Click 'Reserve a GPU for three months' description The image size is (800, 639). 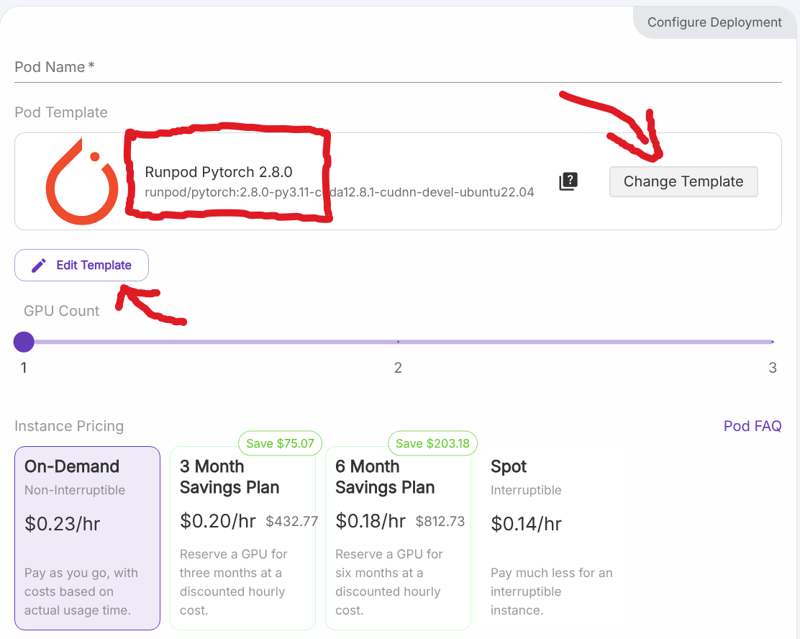[x=234, y=582]
